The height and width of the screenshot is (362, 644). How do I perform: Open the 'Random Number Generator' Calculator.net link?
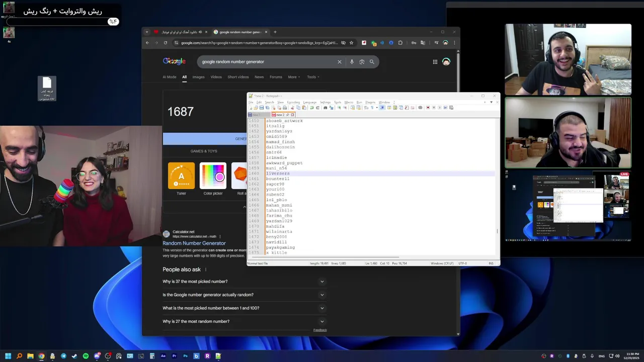[194, 243]
